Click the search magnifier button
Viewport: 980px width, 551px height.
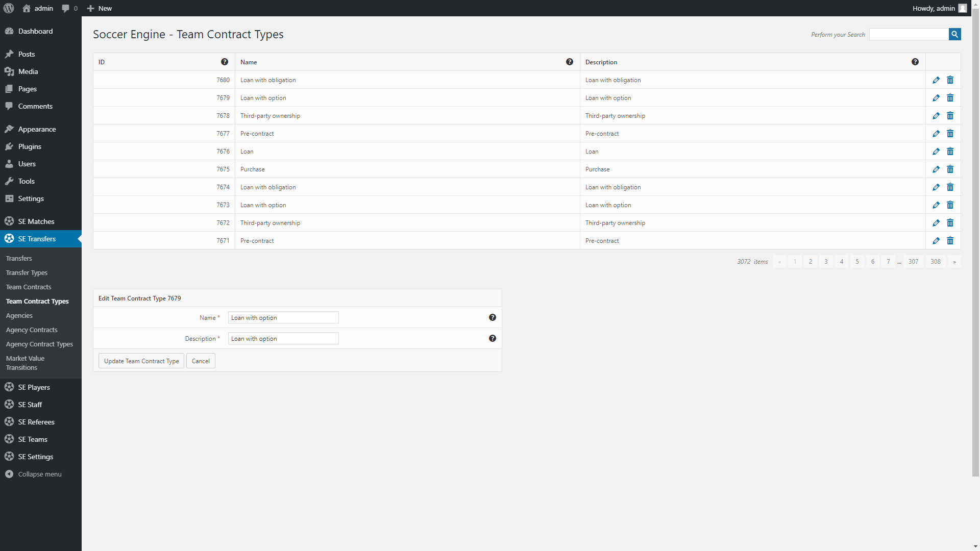point(954,34)
